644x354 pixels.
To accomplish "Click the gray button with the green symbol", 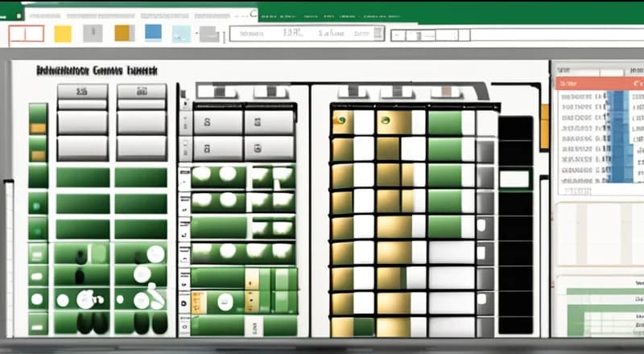I will tap(269, 148).
